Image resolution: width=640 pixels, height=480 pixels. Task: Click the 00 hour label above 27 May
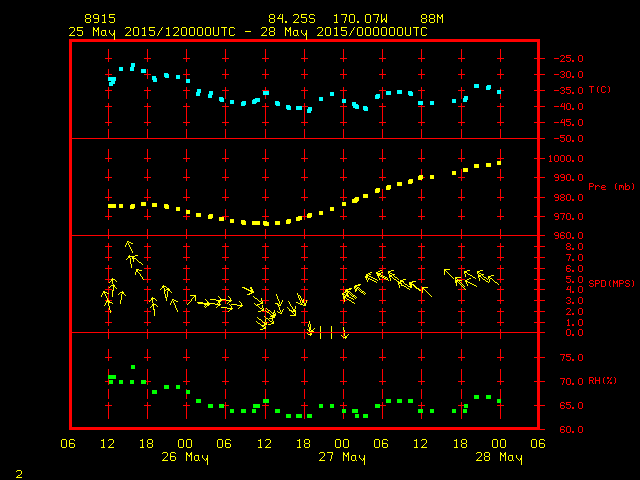[342, 444]
